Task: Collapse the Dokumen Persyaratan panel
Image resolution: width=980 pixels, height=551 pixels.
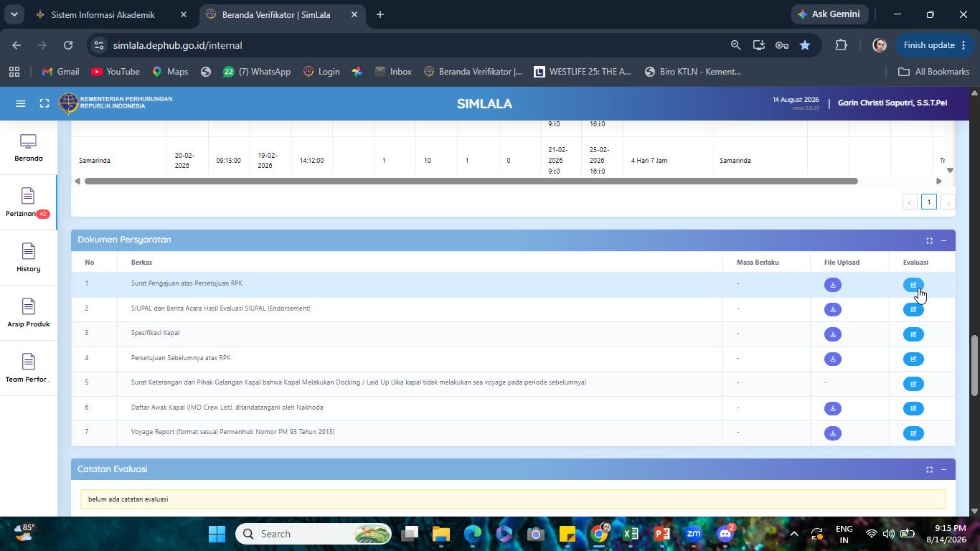Action: (x=943, y=240)
